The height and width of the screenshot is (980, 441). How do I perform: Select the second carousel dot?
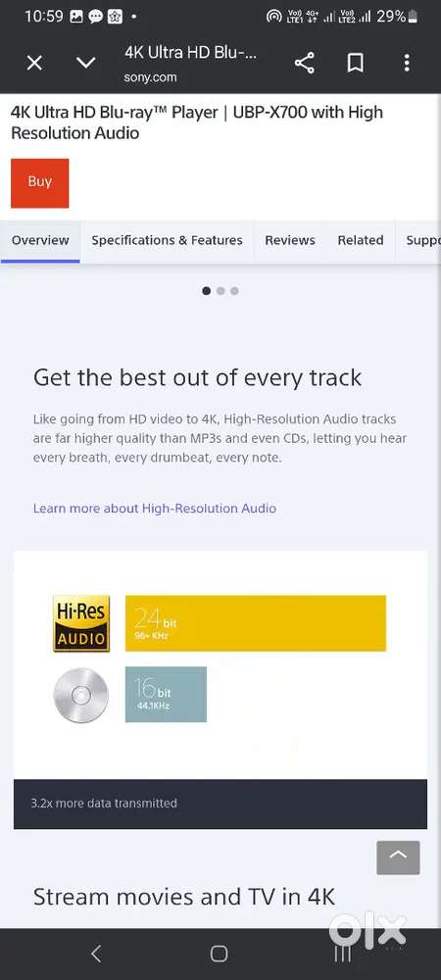(x=220, y=291)
